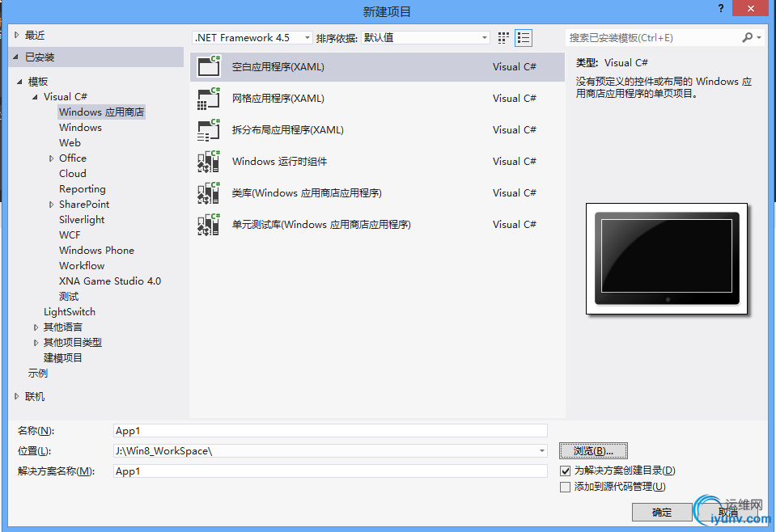Select Windows Phone in template tree

pyautogui.click(x=96, y=250)
